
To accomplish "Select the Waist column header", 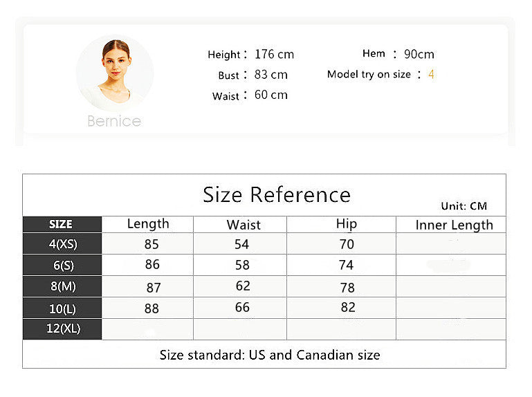I will pos(244,224).
